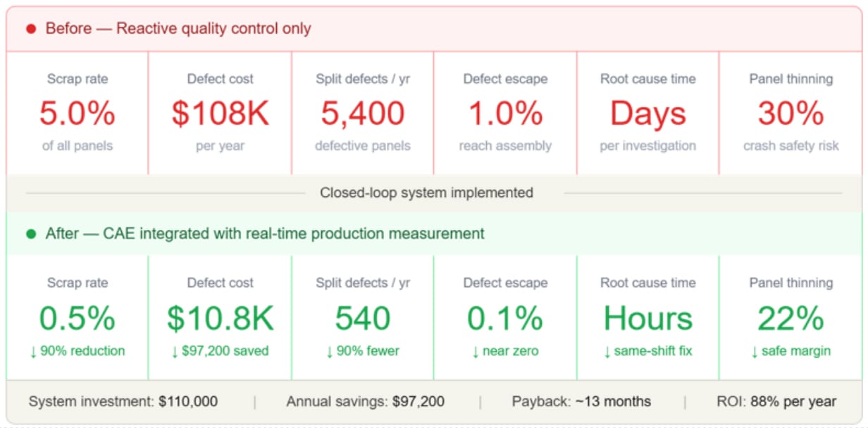Screen dimensions: 868x428
Task: Click the 'Panel thinning' label in the After row
Action: [x=790, y=283]
